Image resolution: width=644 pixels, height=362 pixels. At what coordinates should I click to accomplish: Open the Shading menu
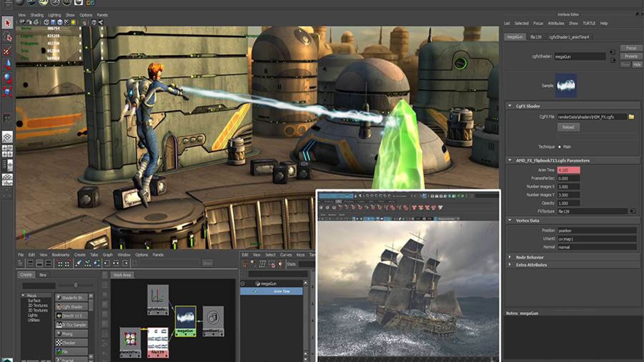coord(37,15)
